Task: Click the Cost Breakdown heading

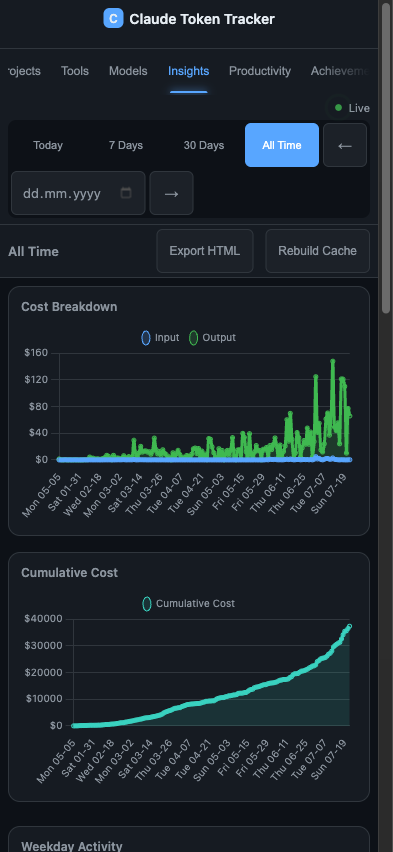Action: (69, 306)
